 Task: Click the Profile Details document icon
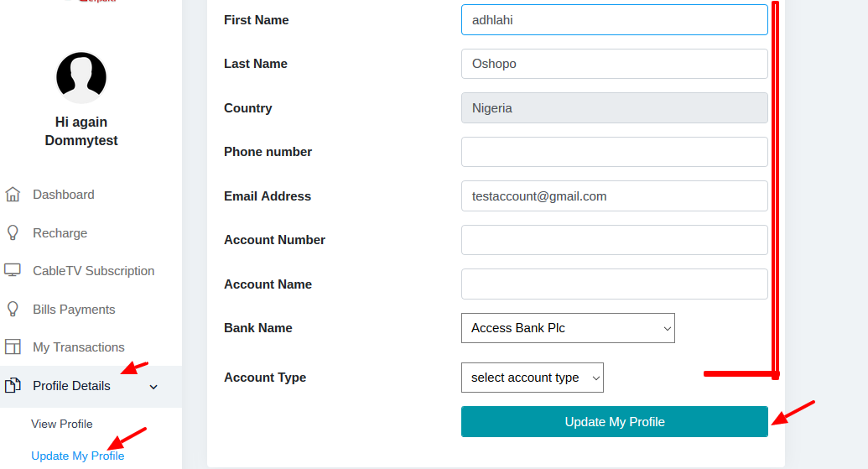13,386
